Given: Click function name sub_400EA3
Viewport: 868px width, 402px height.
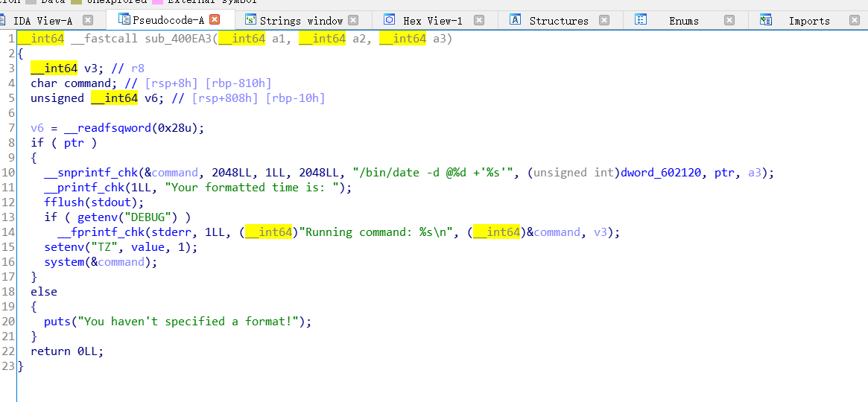Looking at the screenshot, I should coord(178,39).
